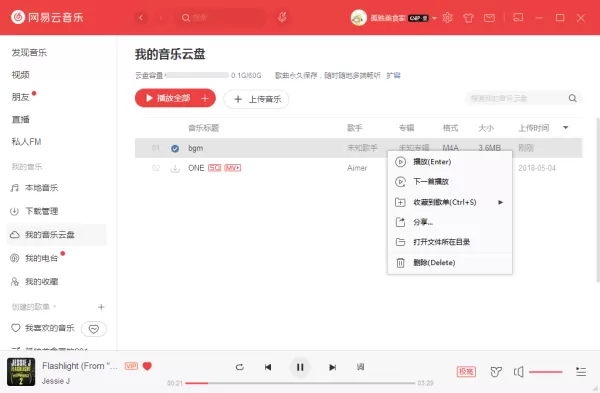
Task: Toggle lyrics display 词
Action: click(360, 367)
